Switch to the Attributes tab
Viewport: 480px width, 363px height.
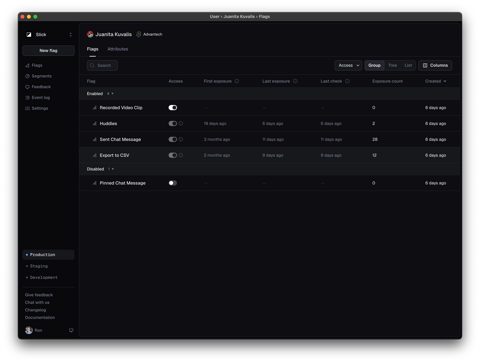tap(118, 49)
